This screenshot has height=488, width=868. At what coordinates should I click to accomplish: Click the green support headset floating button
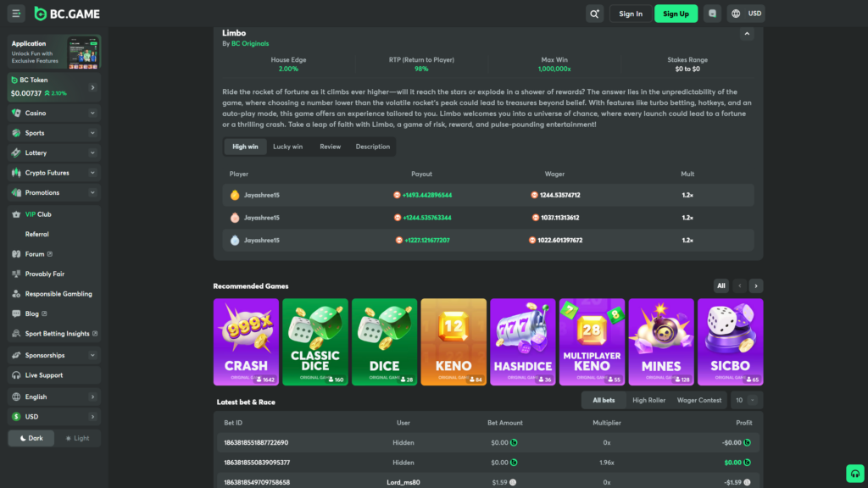pos(854,474)
